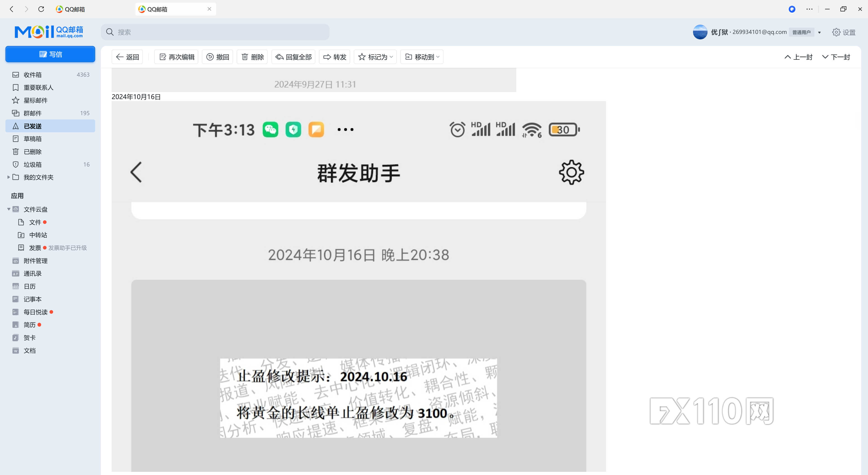
Task: Open the 群邮件 group mail folder
Action: pos(50,113)
